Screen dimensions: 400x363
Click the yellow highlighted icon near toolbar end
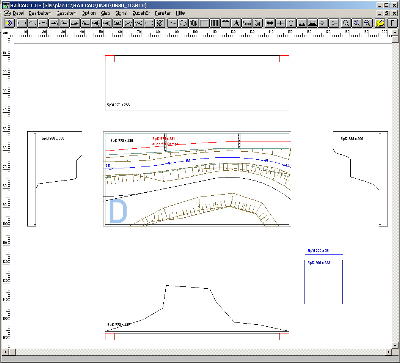(x=380, y=23)
